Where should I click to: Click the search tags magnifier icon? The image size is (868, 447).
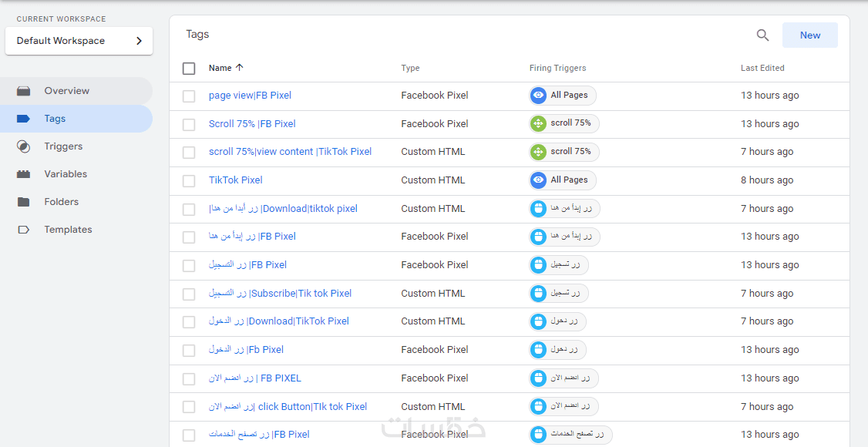pyautogui.click(x=762, y=35)
